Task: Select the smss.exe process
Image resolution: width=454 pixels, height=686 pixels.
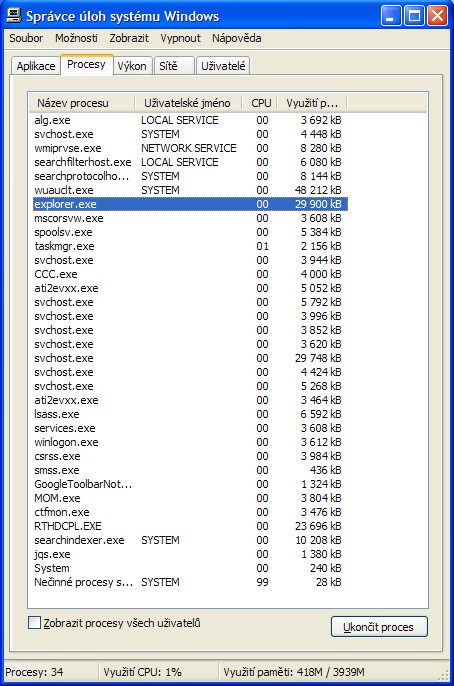Action: point(190,470)
